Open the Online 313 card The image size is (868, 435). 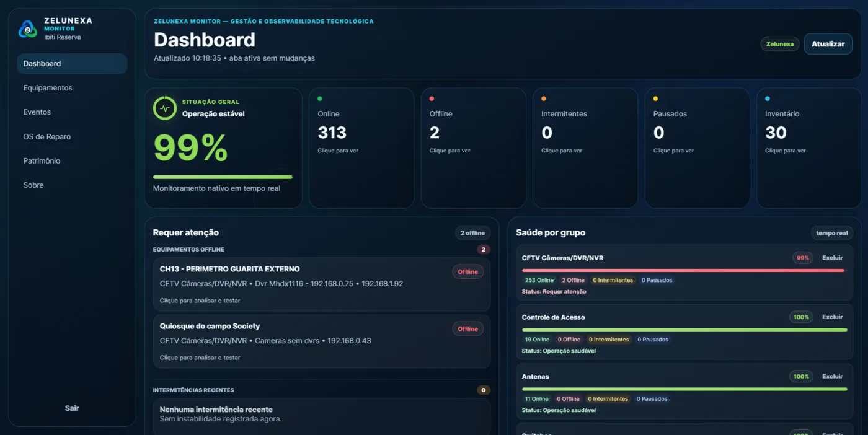tap(361, 148)
